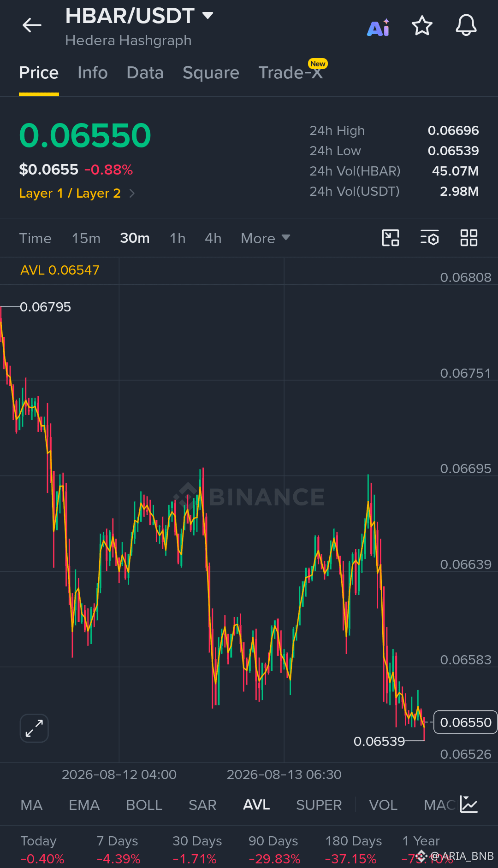Enable the SAR indicator
Screen dimensions: 498x868
[202, 805]
